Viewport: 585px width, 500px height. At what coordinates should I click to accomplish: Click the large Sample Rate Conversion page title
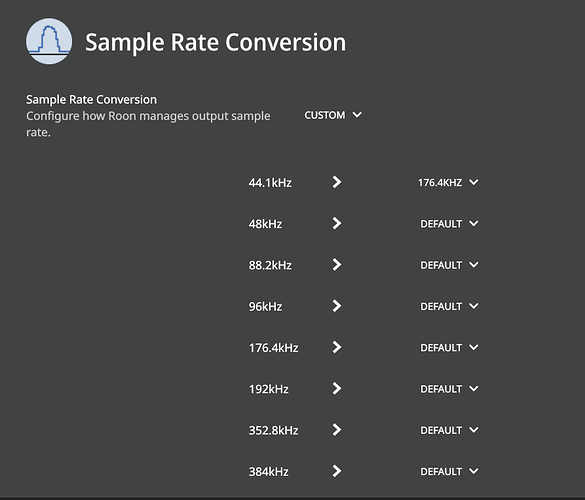pyautogui.click(x=216, y=42)
